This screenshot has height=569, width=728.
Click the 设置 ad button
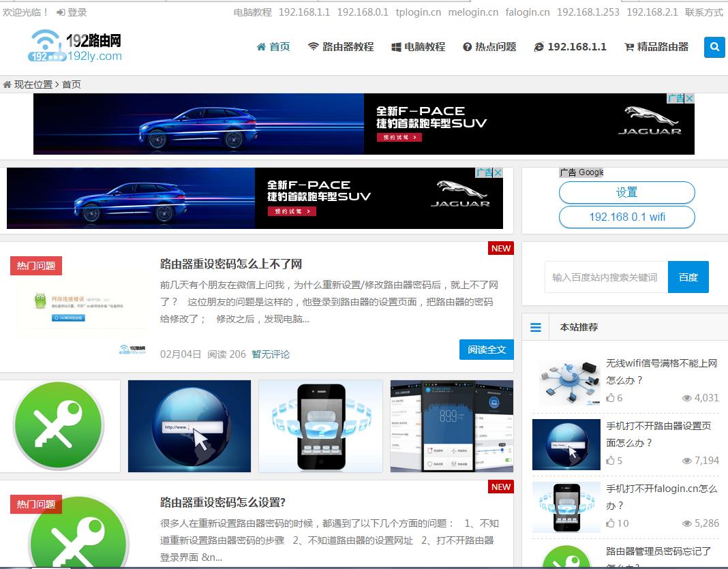point(627,193)
